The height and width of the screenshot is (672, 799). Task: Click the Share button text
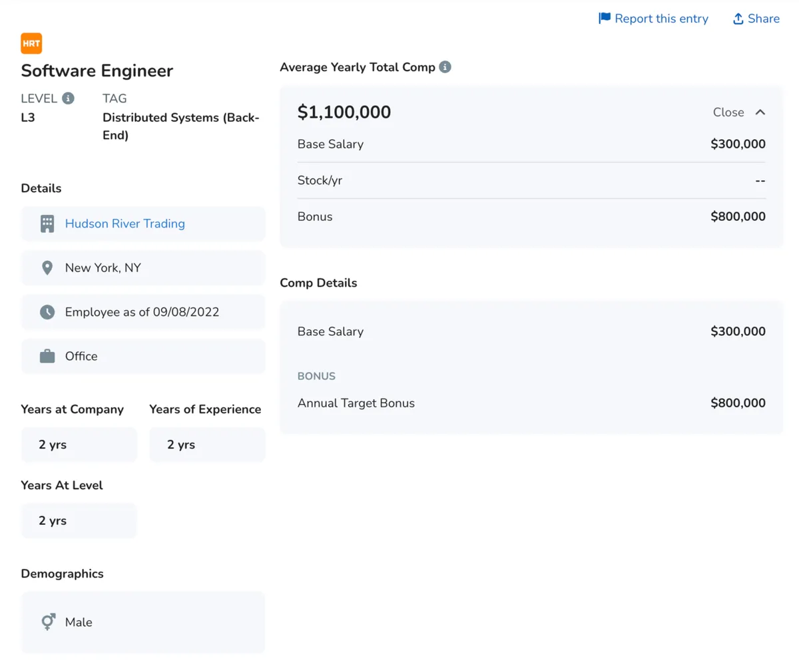point(763,19)
